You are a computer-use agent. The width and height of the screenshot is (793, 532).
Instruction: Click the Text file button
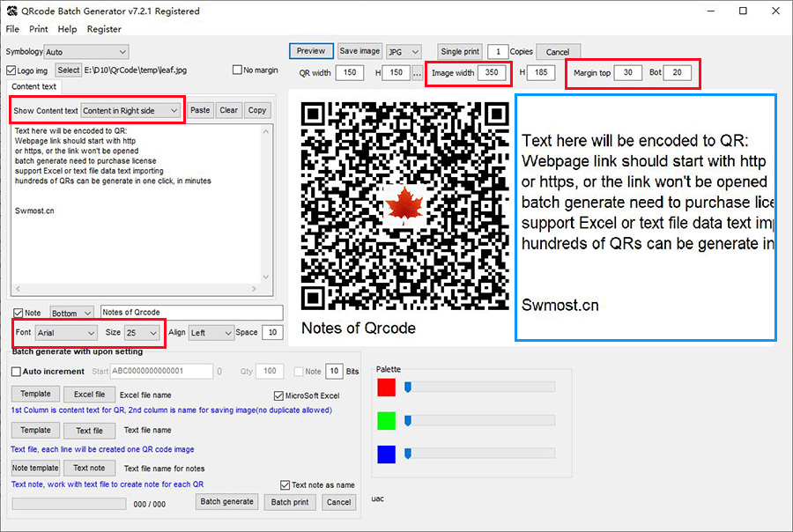pyautogui.click(x=90, y=431)
